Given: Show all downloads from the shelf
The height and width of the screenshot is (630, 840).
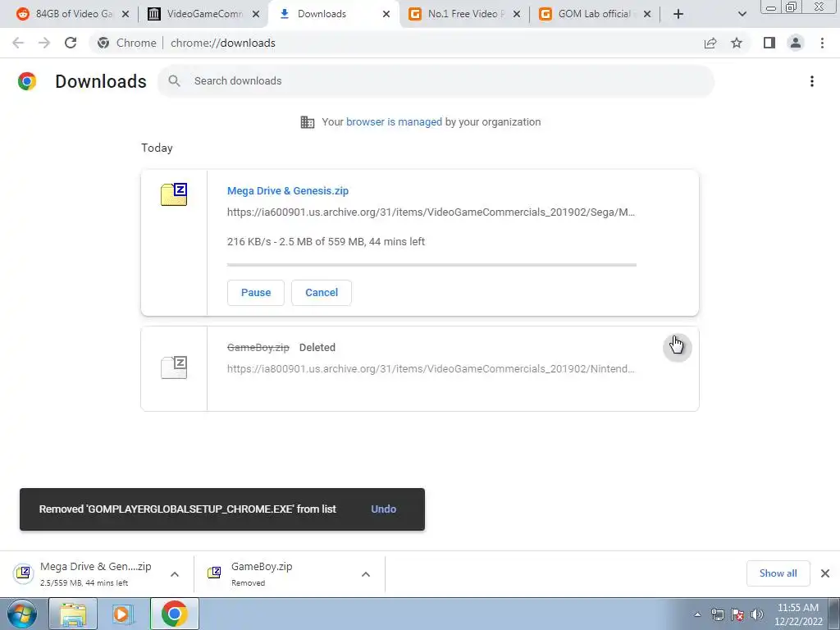Looking at the screenshot, I should 778,573.
